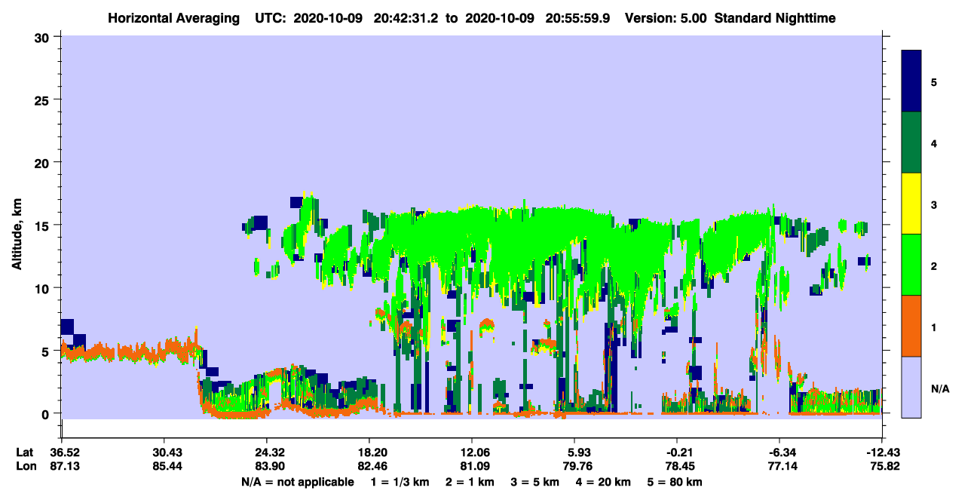Click the 'Lon' row label
The height and width of the screenshot is (503, 980).
26,466
